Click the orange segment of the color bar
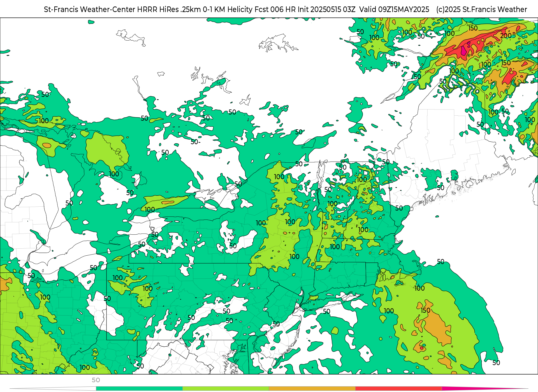Screen dimensions: 538x392 pos(312,389)
